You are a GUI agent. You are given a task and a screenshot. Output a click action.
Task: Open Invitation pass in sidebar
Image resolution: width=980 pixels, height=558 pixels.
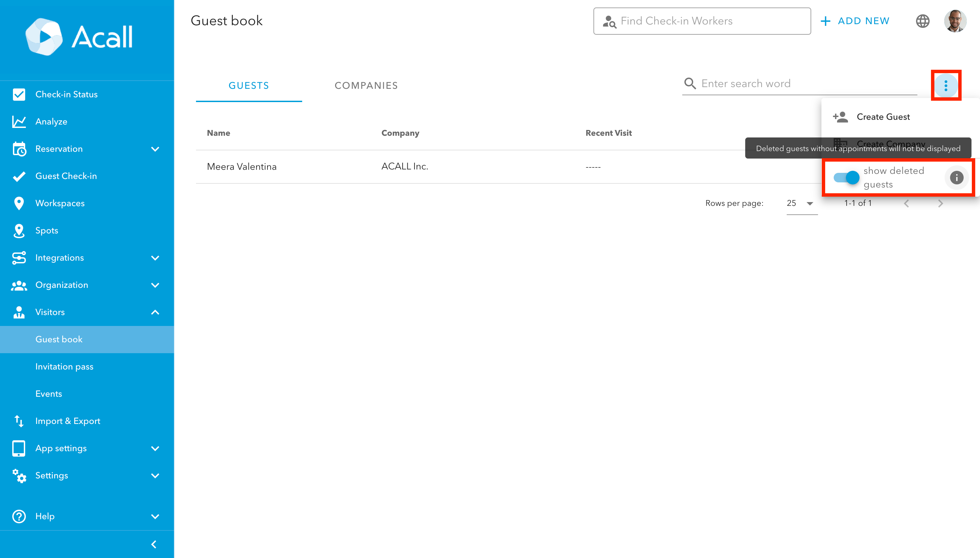tap(87, 366)
